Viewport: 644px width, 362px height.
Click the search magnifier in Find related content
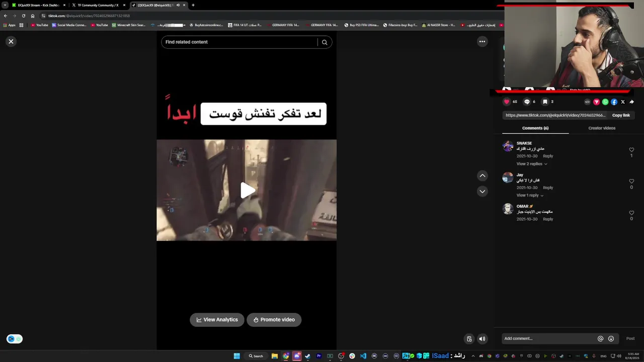click(325, 42)
